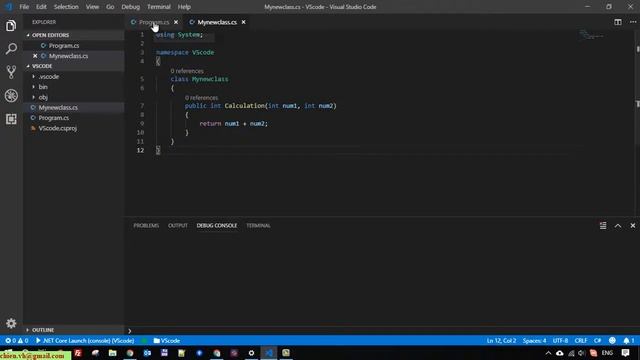Select the Debug Console panel tab
640x360 pixels.
pyautogui.click(x=217, y=226)
